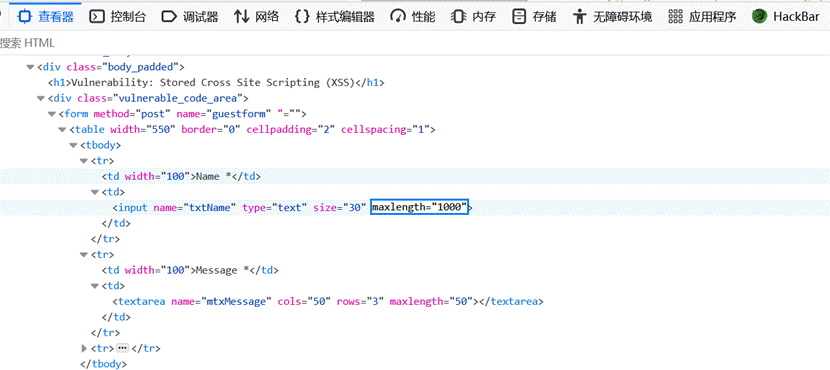The height and width of the screenshot is (370, 830).
Task: Click the maxlength="50" attribute of textarea
Action: tap(431, 301)
